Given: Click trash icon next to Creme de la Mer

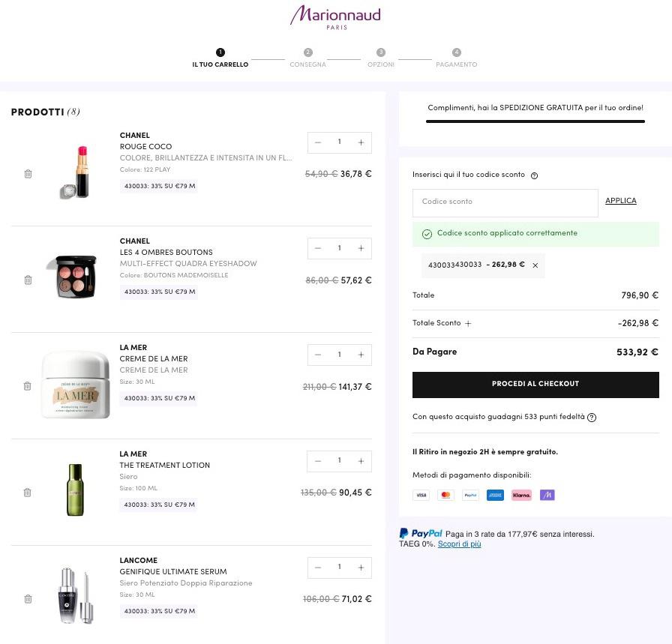Looking at the screenshot, I should (x=28, y=385).
